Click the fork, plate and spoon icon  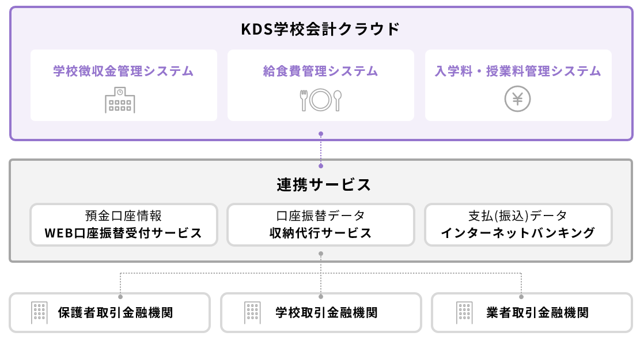point(320,100)
